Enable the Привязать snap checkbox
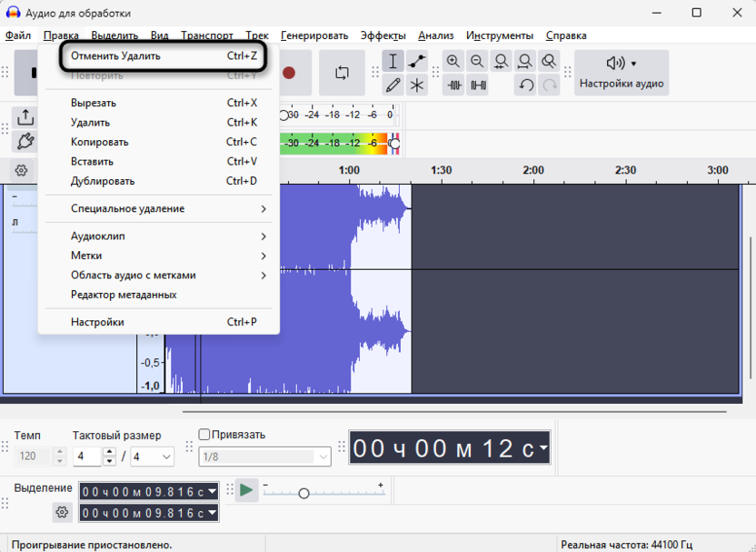The image size is (756, 552). (204, 435)
